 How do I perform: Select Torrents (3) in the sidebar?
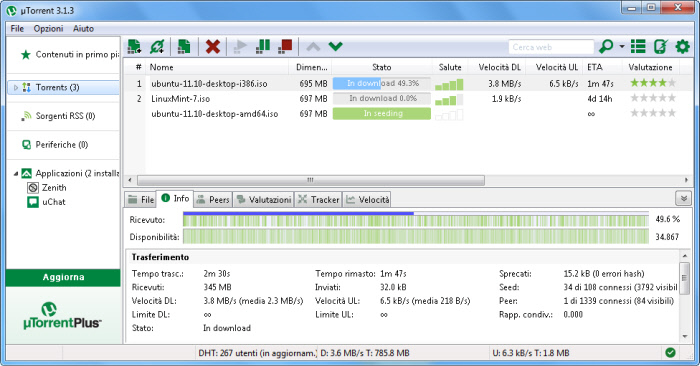tap(63, 87)
